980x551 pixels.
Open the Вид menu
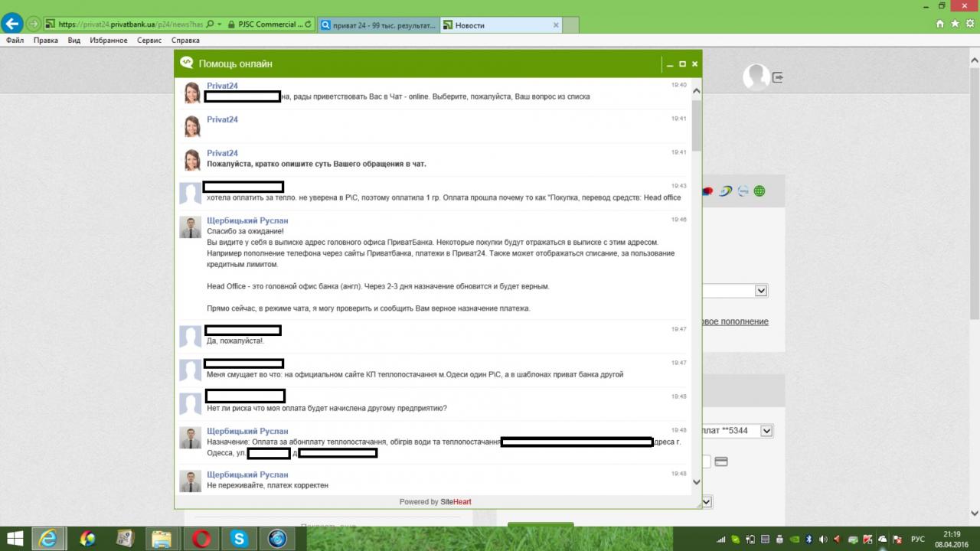tap(74, 41)
